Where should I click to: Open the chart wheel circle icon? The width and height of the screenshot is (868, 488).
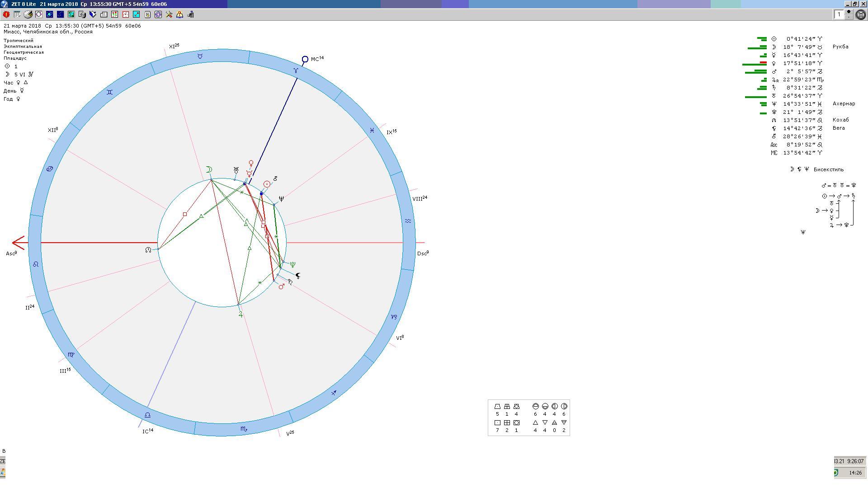[x=39, y=14]
